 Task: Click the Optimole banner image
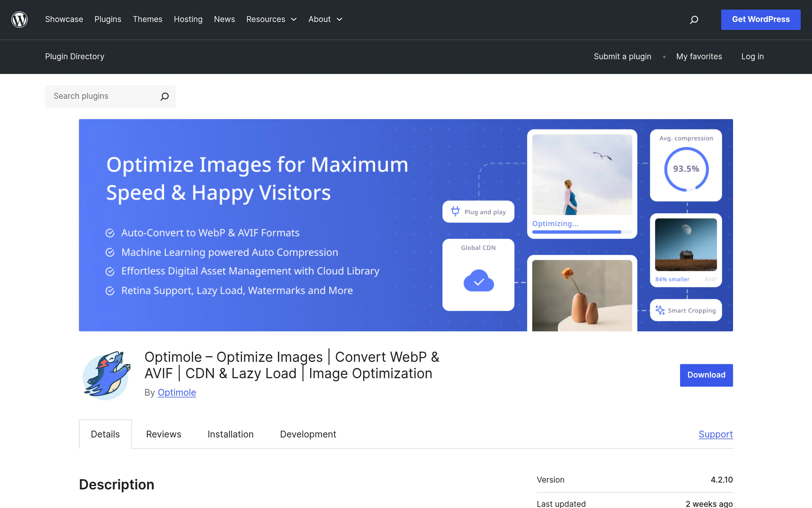406,225
